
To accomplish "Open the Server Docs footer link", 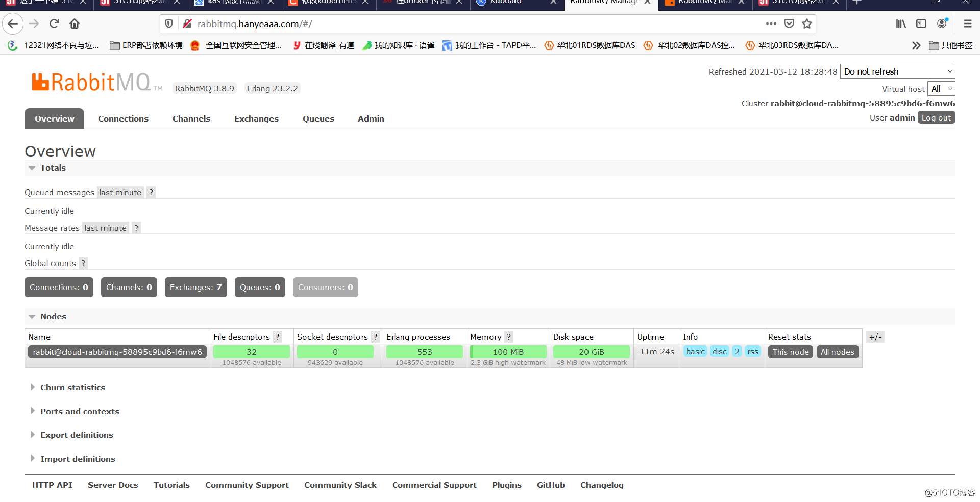I will (113, 485).
